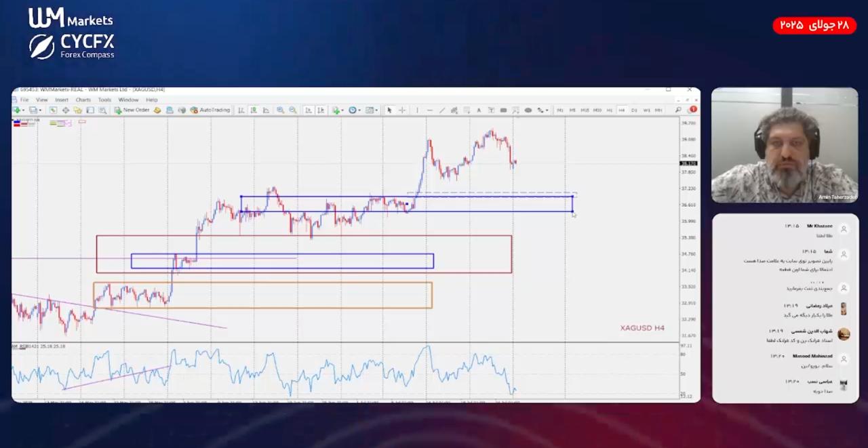868x448 pixels.
Task: Click the Zoom In magnifier icon
Action: [280, 110]
